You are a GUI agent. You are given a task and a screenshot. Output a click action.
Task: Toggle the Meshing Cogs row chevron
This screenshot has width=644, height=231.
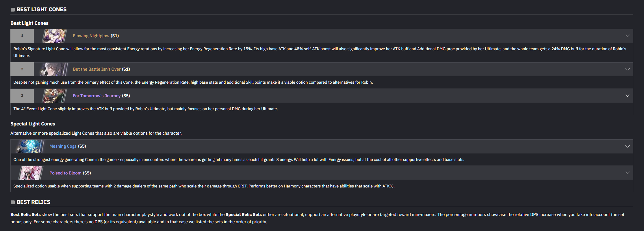(x=627, y=146)
